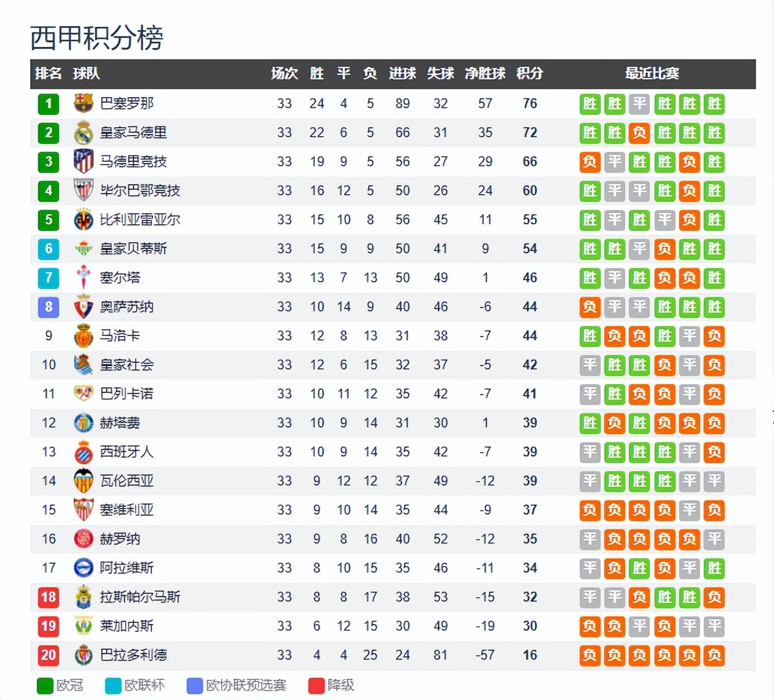Click the Real Madrid club crest
Viewport: 774px width, 700px height.
click(x=83, y=133)
